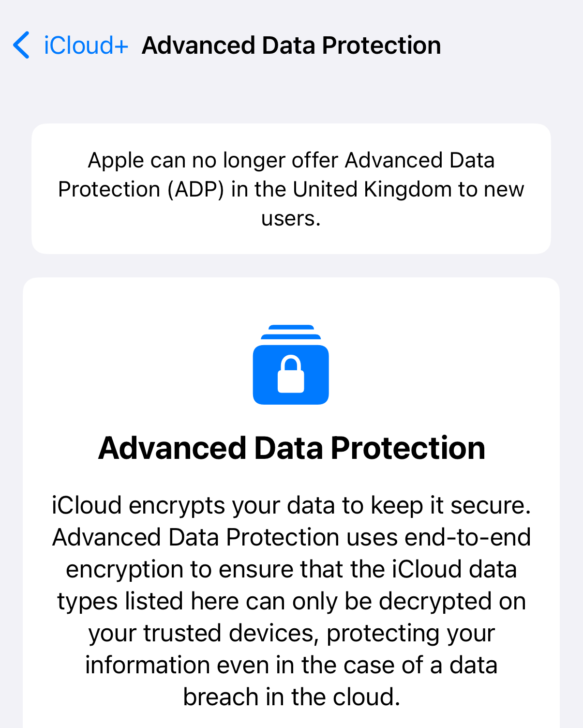This screenshot has height=728, width=583.
Task: Select the bold Advanced Data Protection card title
Action: (292, 448)
